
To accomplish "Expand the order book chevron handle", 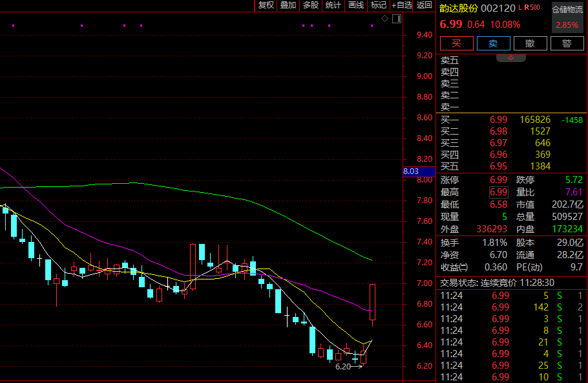I will pyautogui.click(x=510, y=58).
